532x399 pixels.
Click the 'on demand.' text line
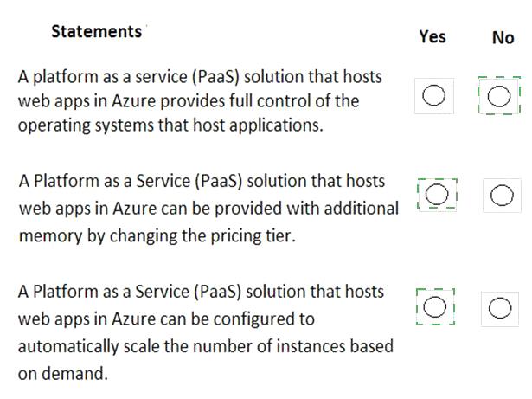(x=63, y=374)
